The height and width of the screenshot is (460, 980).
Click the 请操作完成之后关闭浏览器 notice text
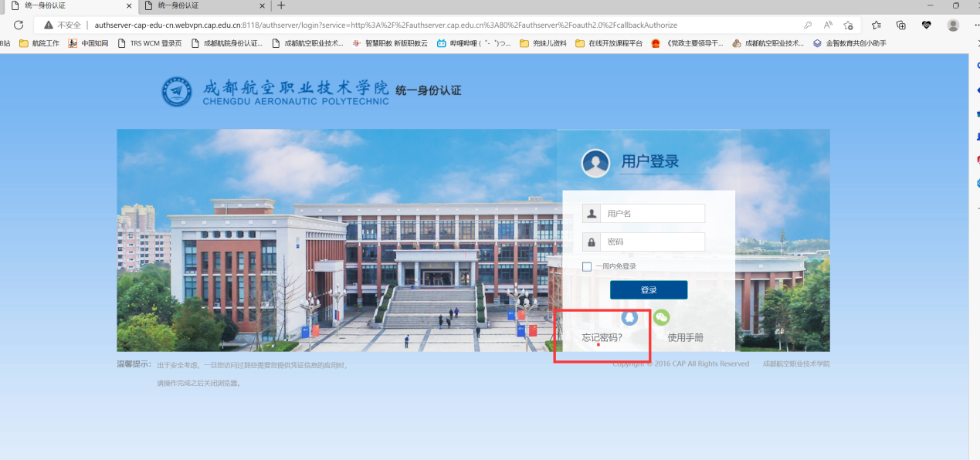point(198,383)
